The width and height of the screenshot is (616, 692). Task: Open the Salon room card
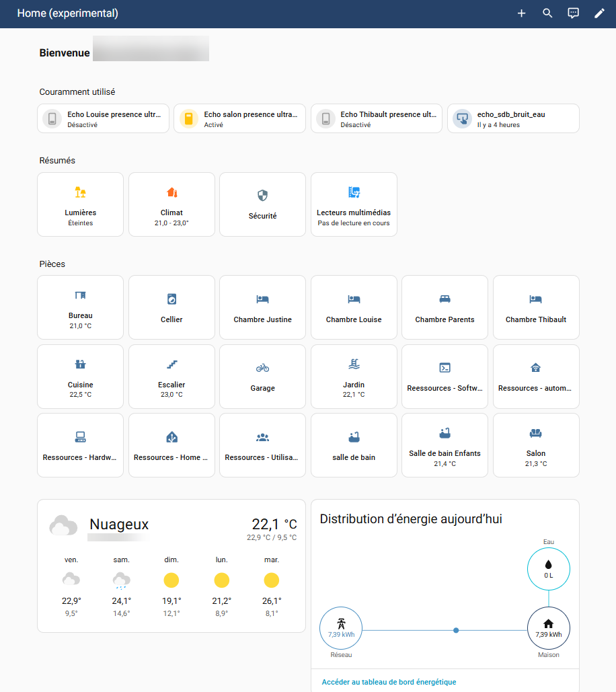(536, 445)
